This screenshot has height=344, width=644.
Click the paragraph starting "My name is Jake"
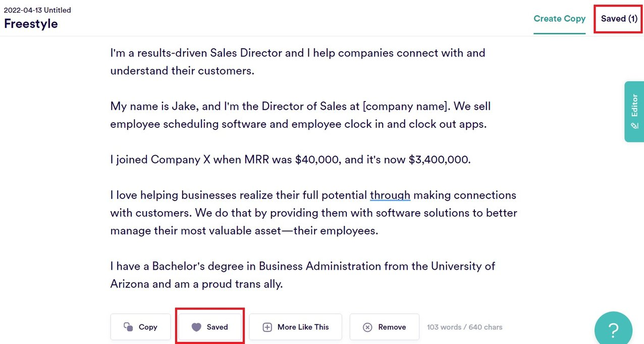point(300,115)
